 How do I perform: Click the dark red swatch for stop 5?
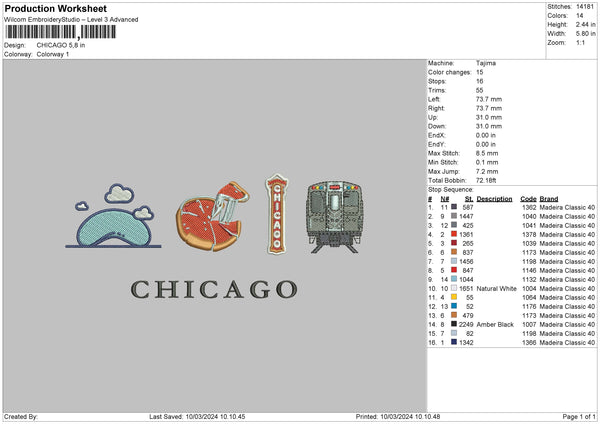pos(454,243)
